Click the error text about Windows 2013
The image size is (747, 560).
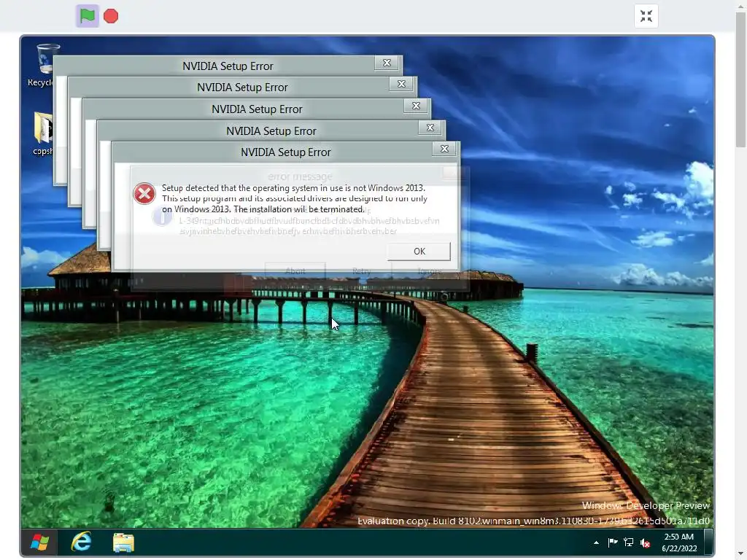tap(295, 198)
